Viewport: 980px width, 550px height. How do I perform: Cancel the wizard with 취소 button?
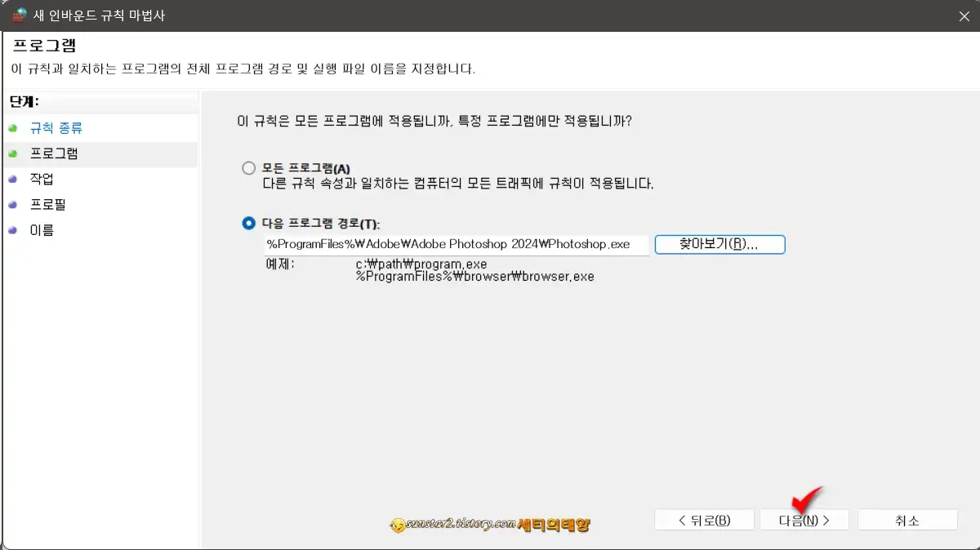click(x=907, y=519)
